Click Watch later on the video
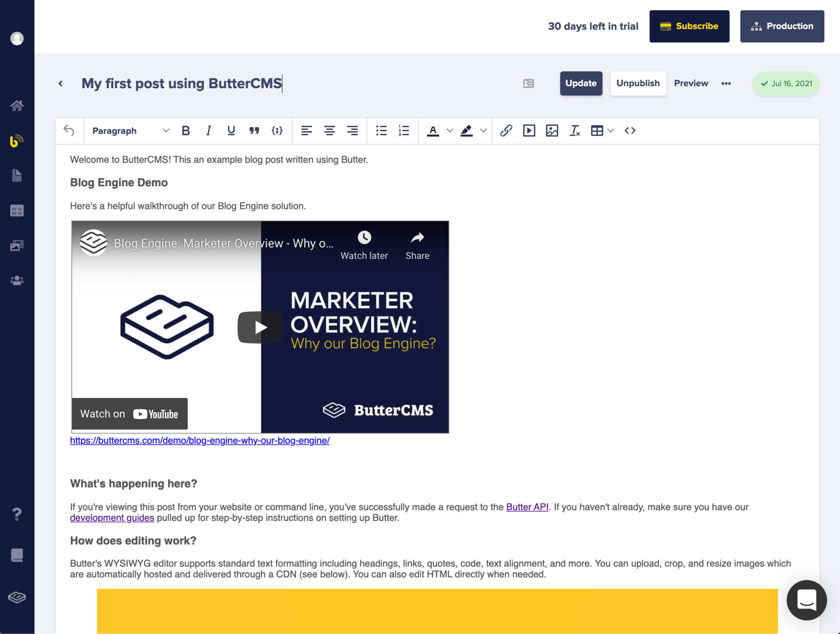 (364, 245)
